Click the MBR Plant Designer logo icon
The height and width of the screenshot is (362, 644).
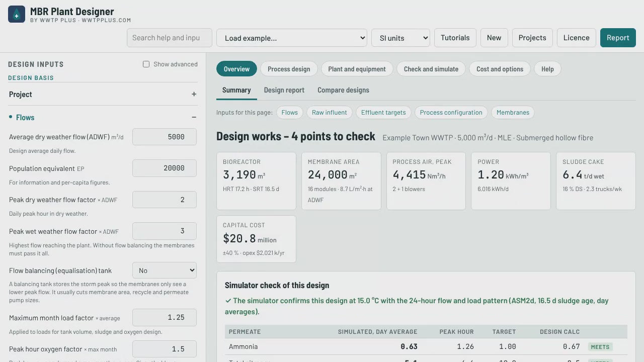17,14
